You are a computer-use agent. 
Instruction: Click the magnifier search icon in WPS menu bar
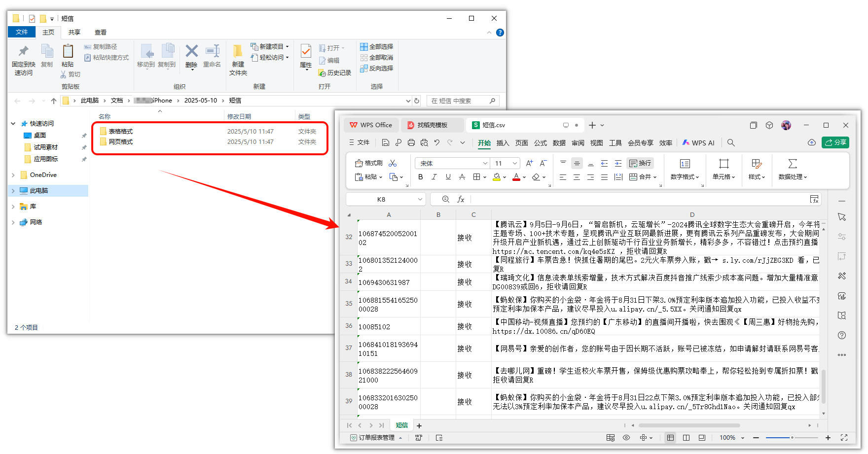coord(731,142)
